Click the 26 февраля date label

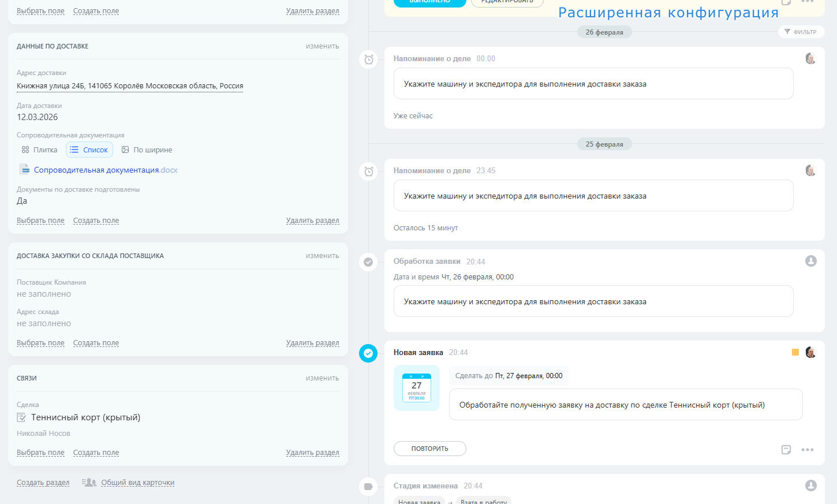click(604, 32)
